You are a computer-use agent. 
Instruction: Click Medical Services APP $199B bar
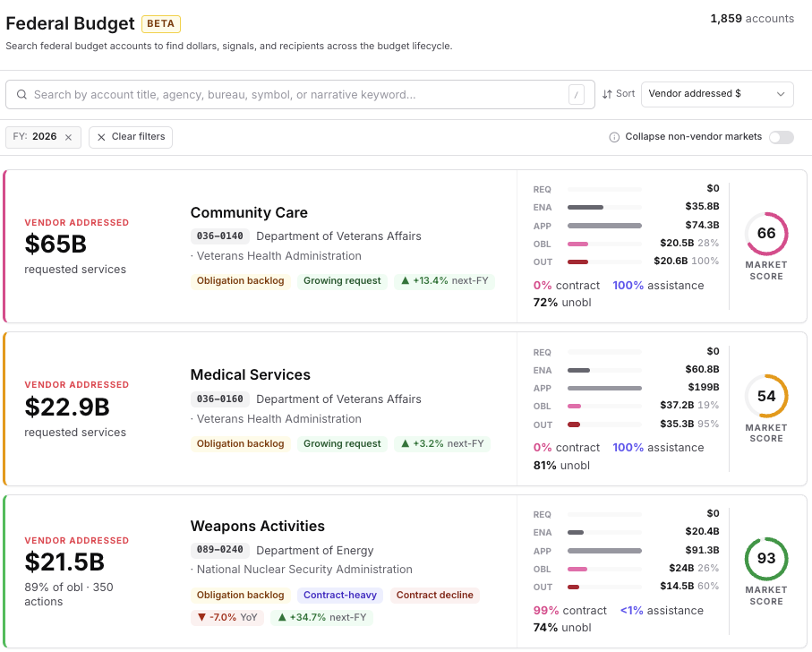pos(604,389)
